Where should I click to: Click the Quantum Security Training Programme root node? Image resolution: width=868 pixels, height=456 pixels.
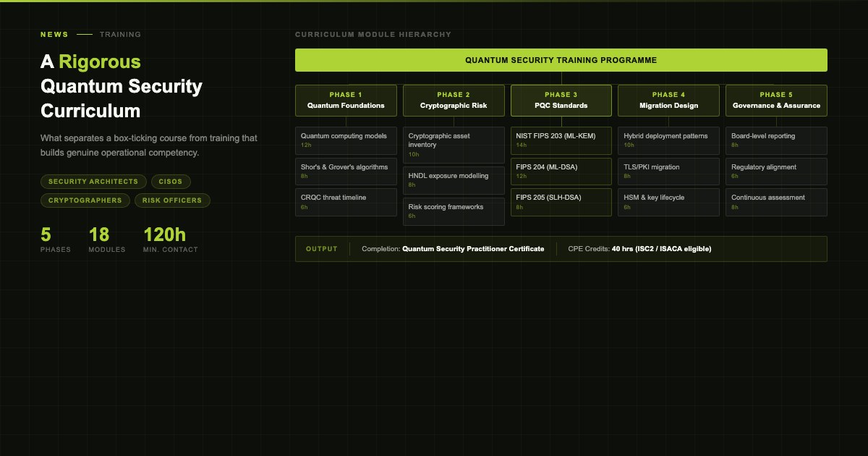[561, 60]
